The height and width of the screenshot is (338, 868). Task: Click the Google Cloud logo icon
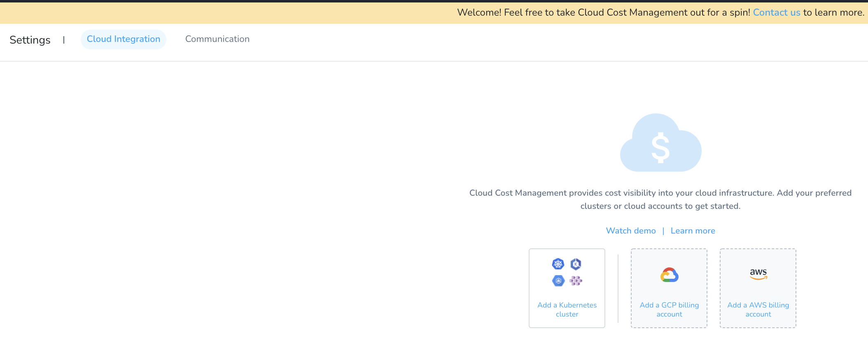pos(669,275)
